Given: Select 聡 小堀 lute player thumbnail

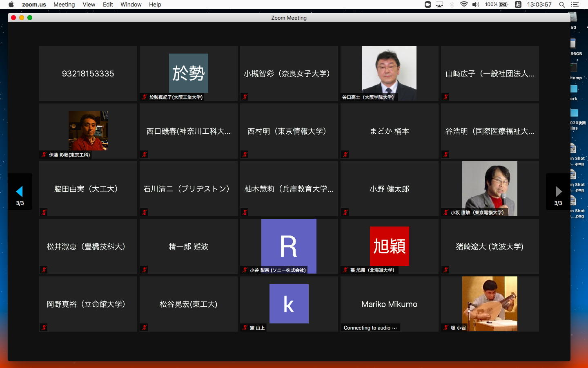Looking at the screenshot, I should coord(490,304).
